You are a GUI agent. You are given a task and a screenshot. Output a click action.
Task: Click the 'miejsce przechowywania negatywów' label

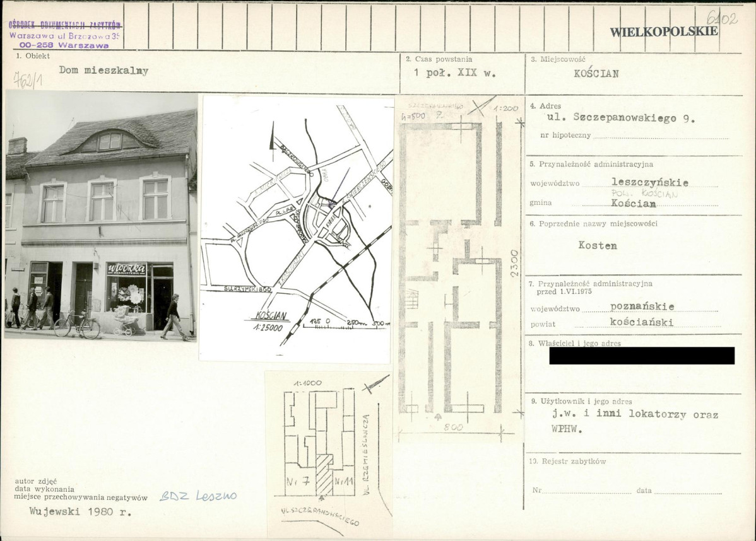click(81, 497)
